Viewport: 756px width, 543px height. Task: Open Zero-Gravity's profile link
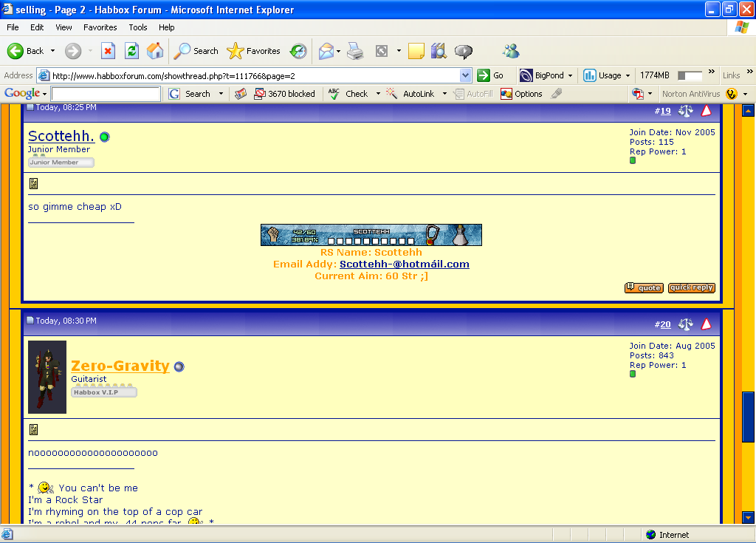(x=120, y=366)
